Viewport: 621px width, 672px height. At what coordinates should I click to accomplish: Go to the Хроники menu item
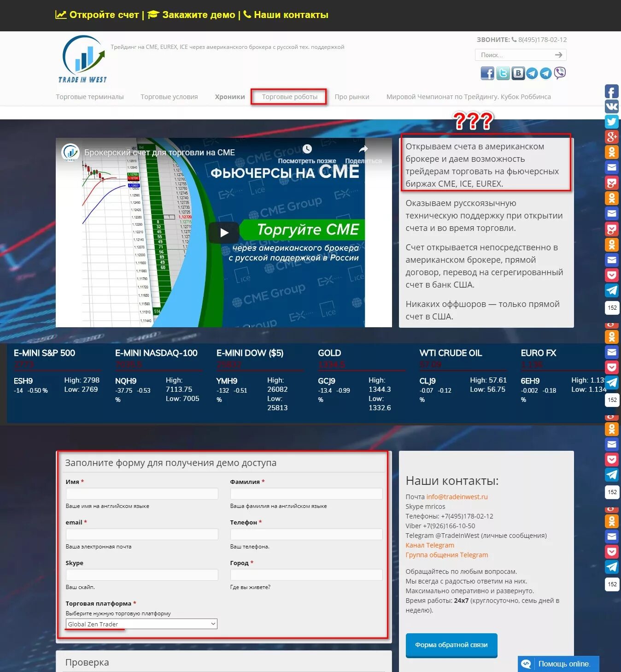pos(230,97)
